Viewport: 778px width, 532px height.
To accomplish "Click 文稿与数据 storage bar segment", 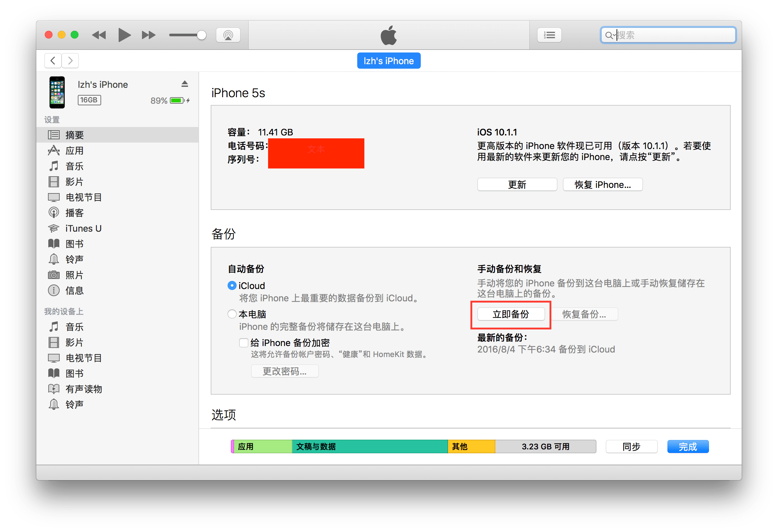I will 370,446.
